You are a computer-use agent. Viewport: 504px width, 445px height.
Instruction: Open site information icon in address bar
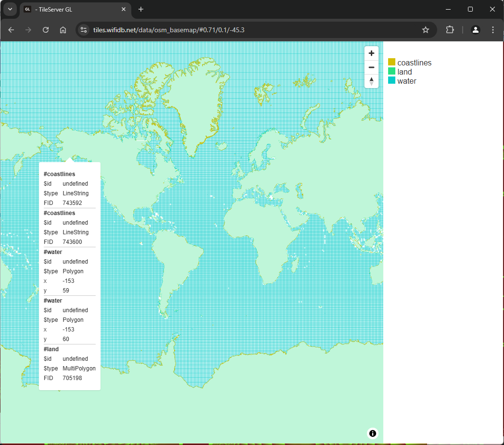(83, 29)
